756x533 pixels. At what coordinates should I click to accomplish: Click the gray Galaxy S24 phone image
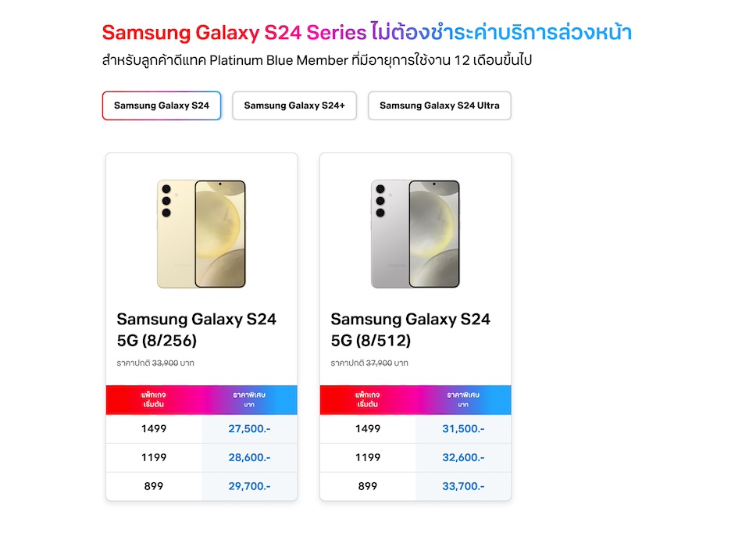(415, 234)
